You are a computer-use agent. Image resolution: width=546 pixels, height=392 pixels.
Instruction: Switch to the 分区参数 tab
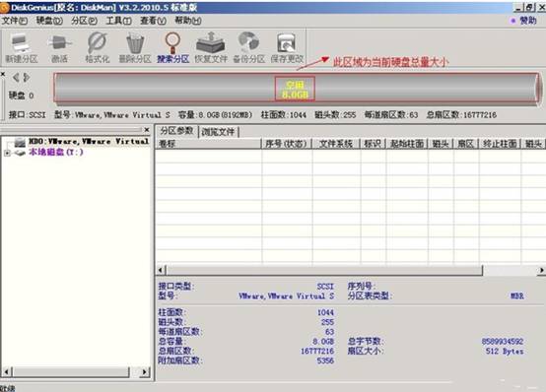[176, 131]
